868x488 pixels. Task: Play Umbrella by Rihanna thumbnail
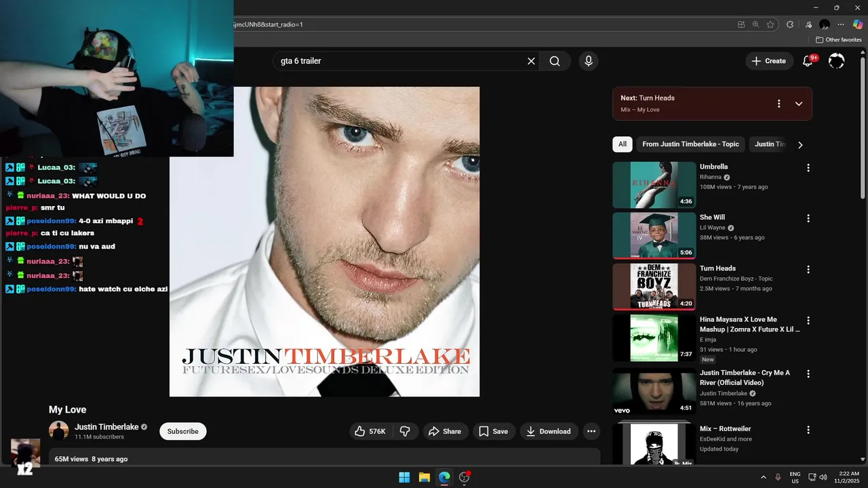coord(654,184)
